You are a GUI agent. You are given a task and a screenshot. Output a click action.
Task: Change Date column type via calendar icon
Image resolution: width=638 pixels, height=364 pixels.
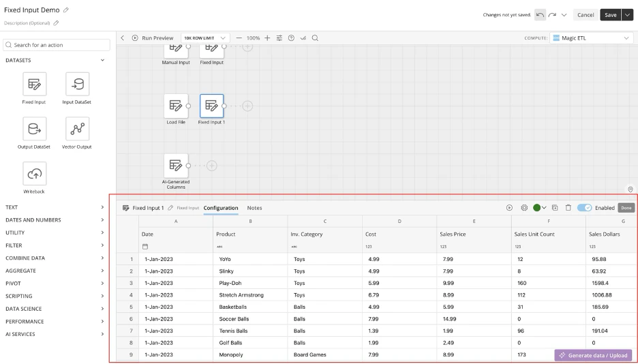[145, 247]
